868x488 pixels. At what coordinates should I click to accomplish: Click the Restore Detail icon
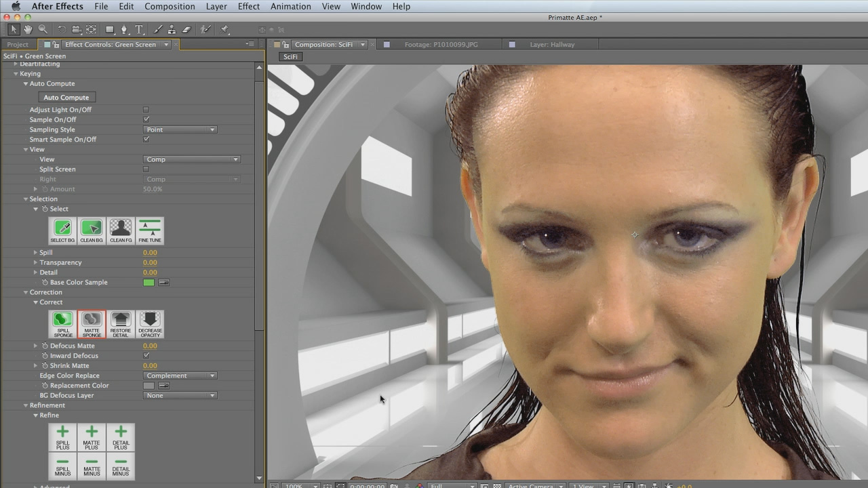pos(121,324)
